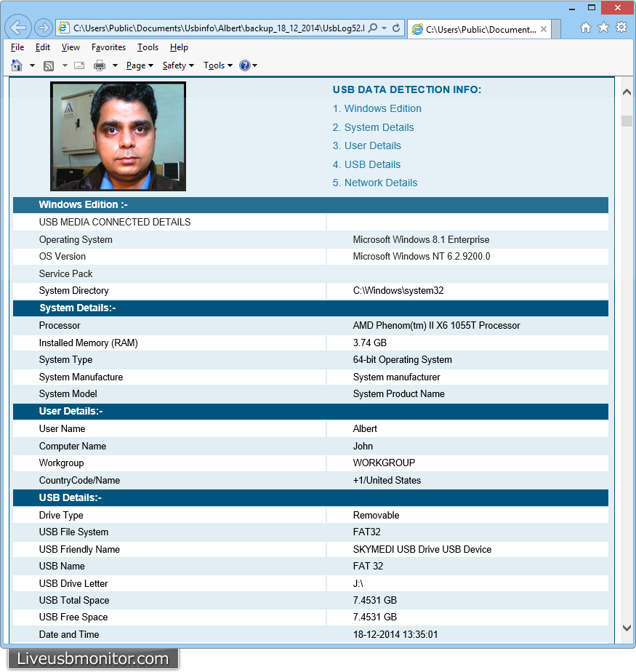Click the 'WORKGROUP' value
Viewport: 636px width, 672px height.
coord(384,463)
